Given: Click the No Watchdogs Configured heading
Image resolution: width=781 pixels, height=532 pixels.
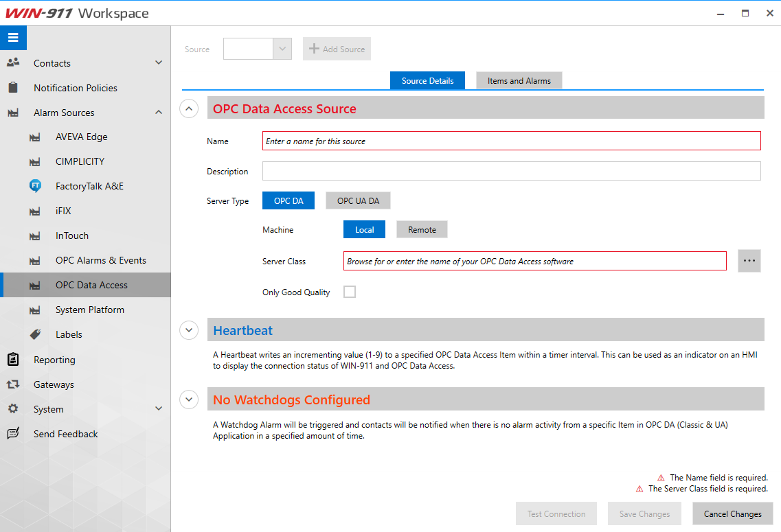Looking at the screenshot, I should click(x=291, y=400).
